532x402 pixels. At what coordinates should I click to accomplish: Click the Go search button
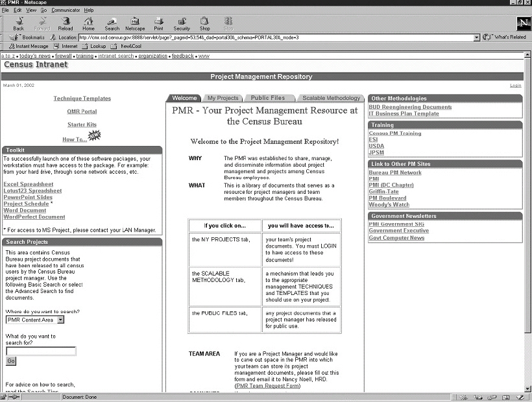[x=10, y=361]
